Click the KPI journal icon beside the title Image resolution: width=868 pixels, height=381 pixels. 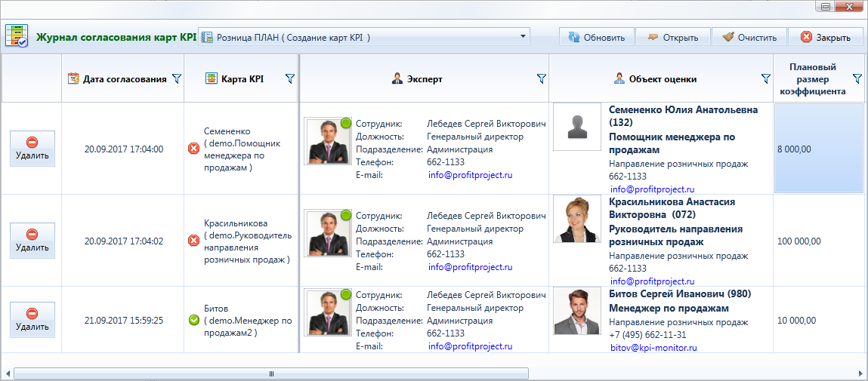click(x=16, y=37)
